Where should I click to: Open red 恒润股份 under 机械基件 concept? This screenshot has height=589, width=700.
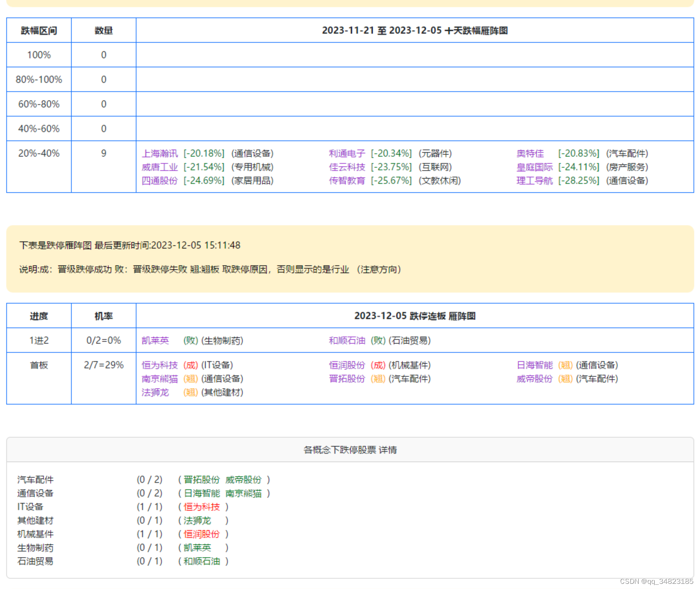(x=202, y=534)
